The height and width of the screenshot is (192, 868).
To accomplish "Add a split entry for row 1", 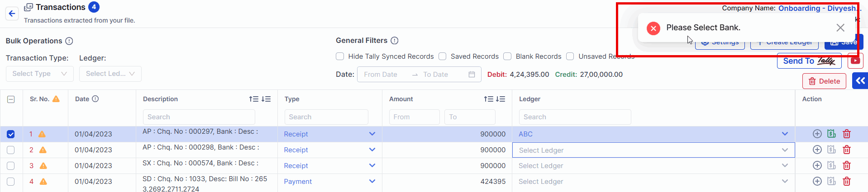I will point(817,134).
